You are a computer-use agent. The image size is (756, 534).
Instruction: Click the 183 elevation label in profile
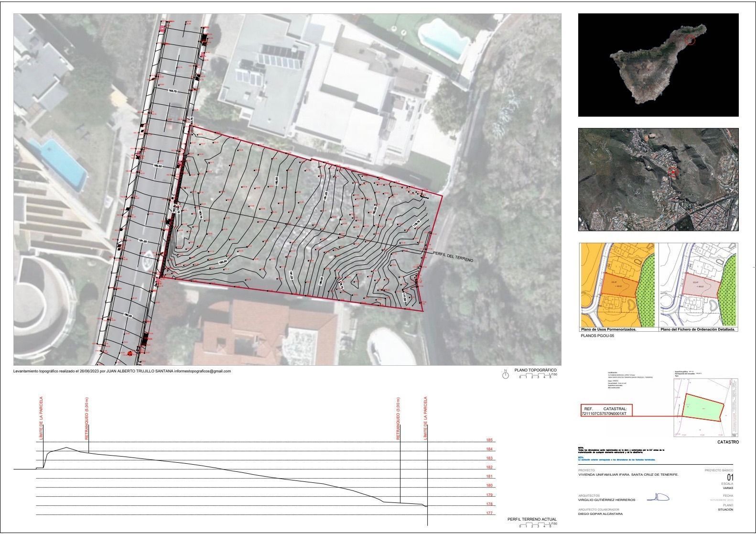pyautogui.click(x=489, y=458)
